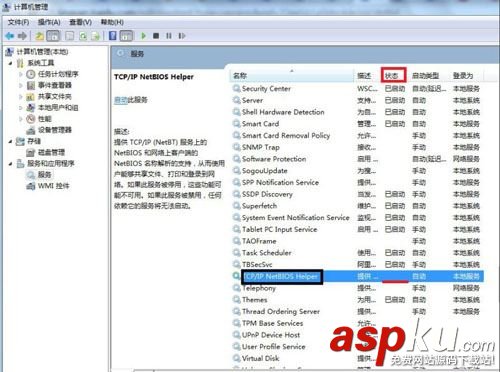Expand the 任务计划程序 tree node
Screen dimensions: 500x372
click(x=21, y=74)
